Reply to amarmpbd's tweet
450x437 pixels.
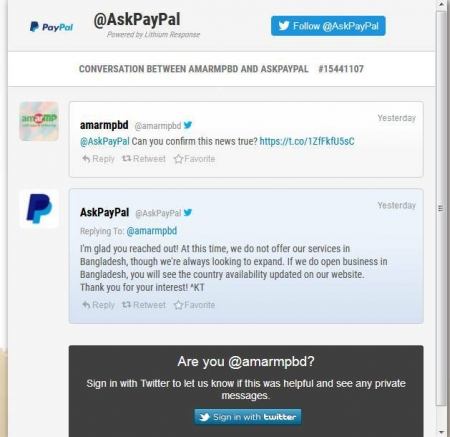pyautogui.click(x=98, y=159)
